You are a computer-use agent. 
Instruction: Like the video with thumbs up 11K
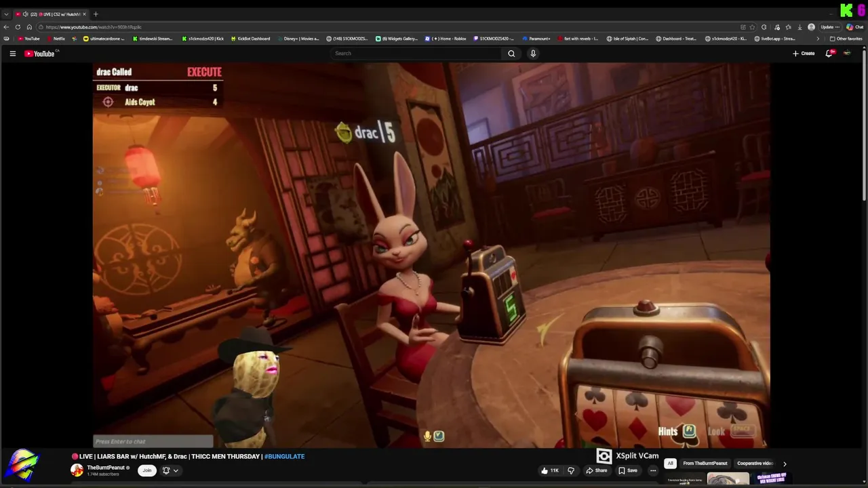point(550,470)
